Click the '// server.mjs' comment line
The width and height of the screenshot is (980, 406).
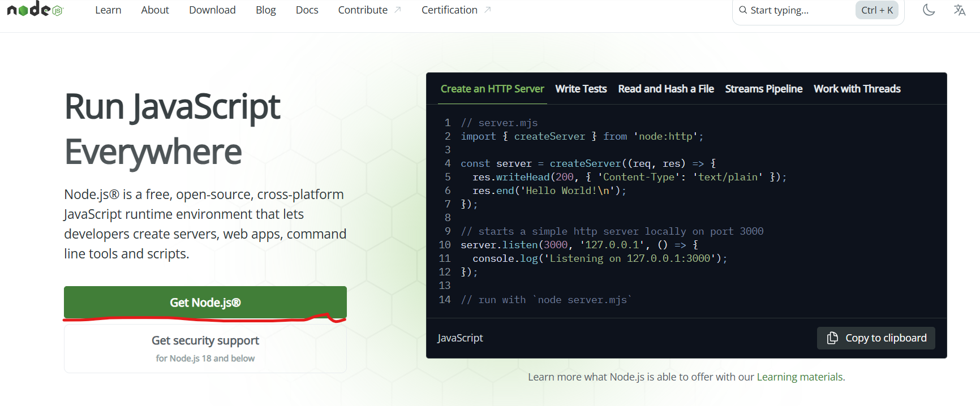pos(499,123)
